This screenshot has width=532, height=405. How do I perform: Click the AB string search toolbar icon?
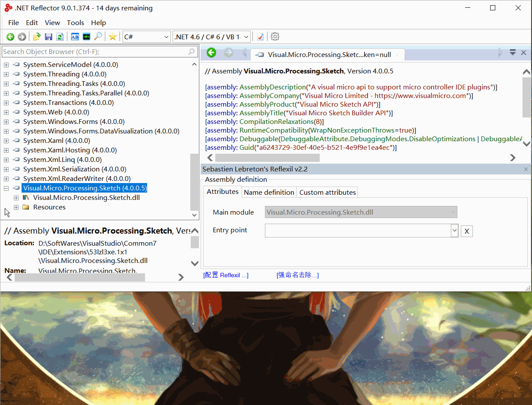point(75,37)
